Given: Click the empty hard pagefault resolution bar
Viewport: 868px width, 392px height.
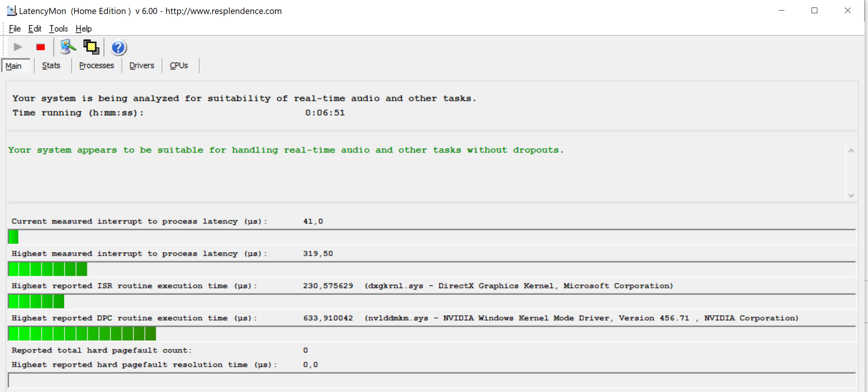Looking at the screenshot, I should (432, 380).
